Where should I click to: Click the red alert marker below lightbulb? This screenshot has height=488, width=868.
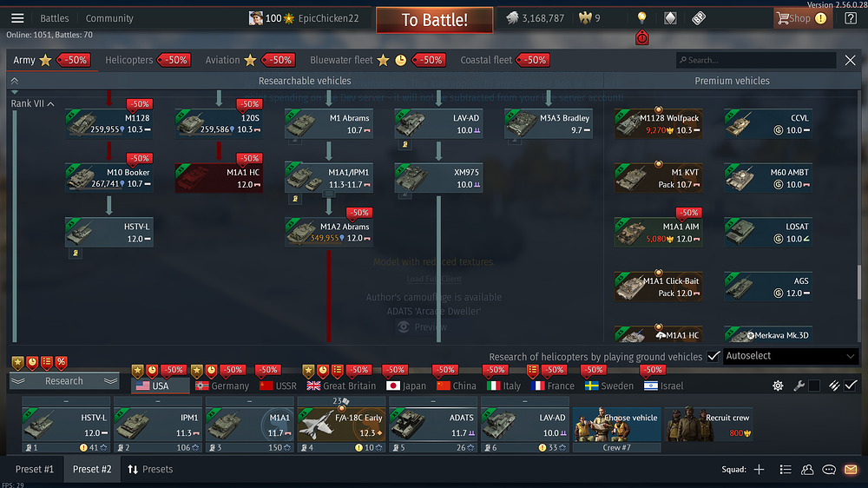point(641,37)
